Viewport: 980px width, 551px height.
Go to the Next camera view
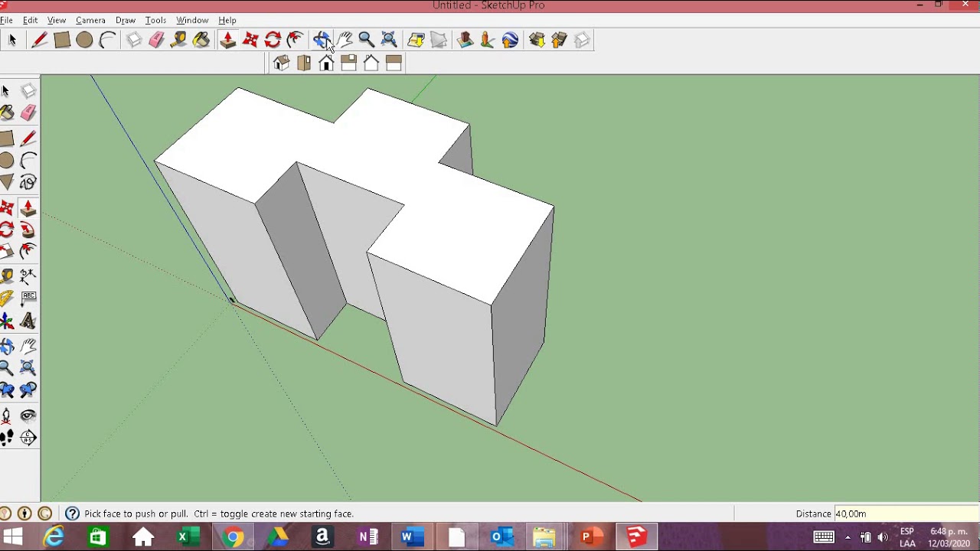click(x=28, y=390)
